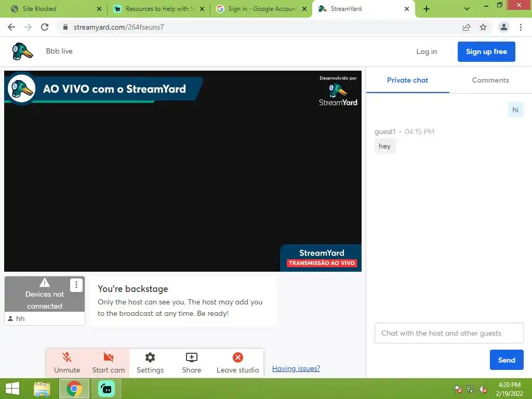
Task: Start the camera
Action: coord(108,363)
